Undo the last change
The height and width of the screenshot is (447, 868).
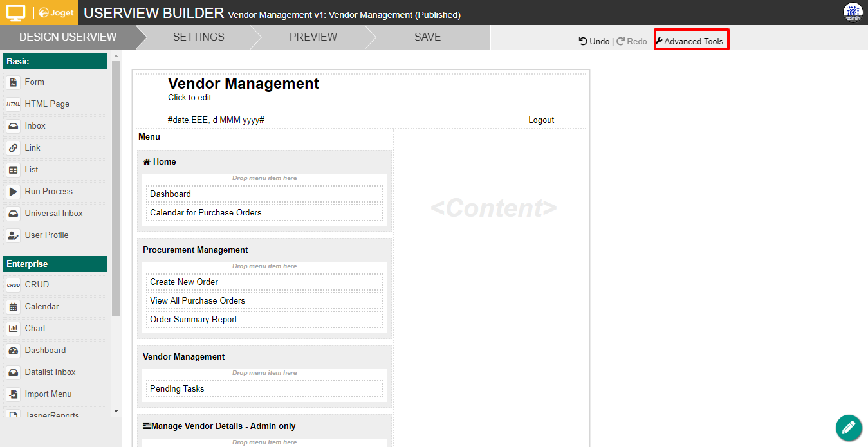click(x=594, y=41)
